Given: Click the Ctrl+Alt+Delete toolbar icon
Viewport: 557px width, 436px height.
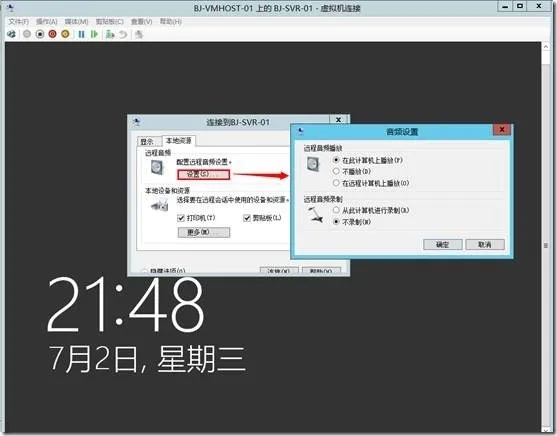Looking at the screenshot, I should 11,34.
